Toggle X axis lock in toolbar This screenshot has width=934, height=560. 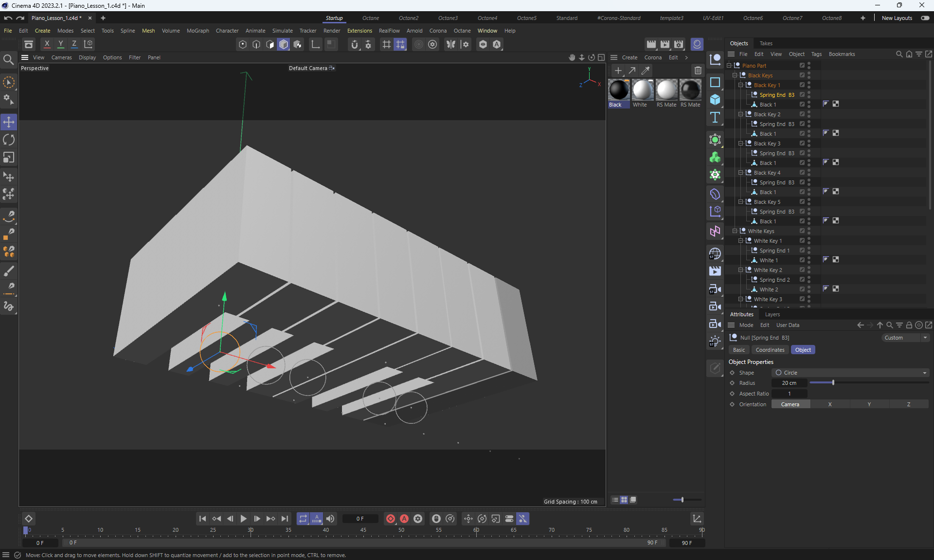point(47,44)
